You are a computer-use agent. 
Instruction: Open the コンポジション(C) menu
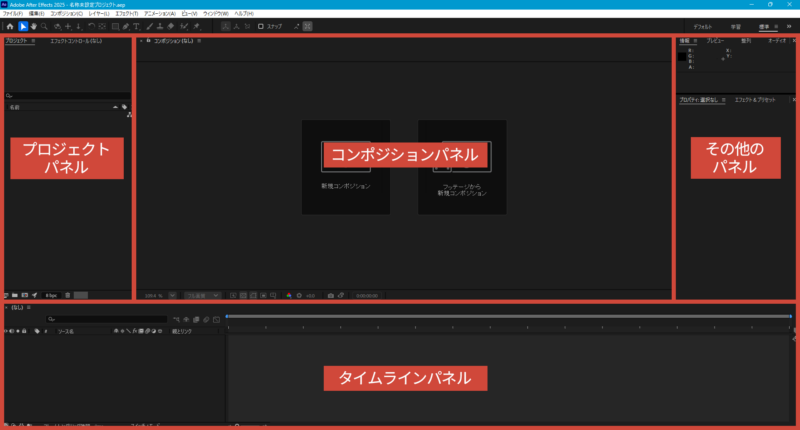pyautogui.click(x=66, y=14)
